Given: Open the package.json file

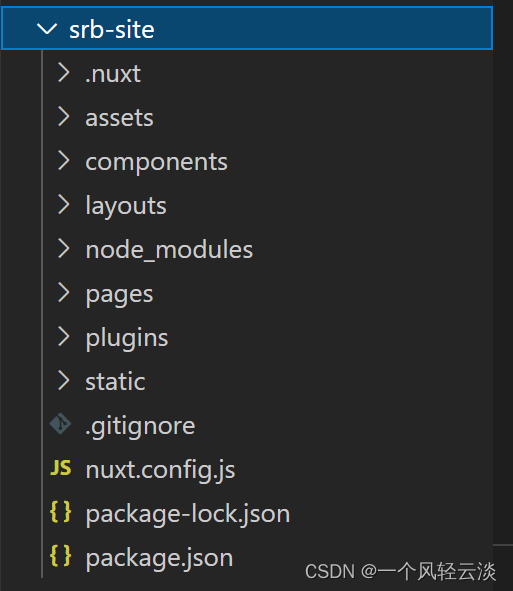Looking at the screenshot, I should 159,558.
